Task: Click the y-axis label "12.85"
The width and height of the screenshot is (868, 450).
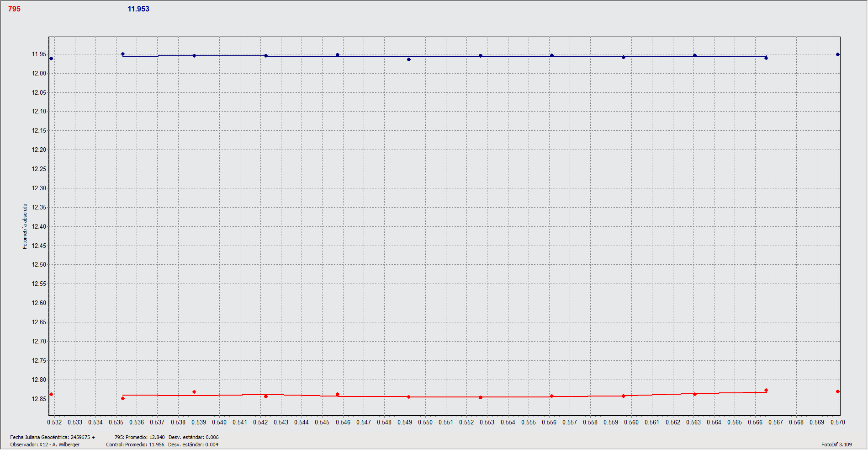Action: pos(39,399)
